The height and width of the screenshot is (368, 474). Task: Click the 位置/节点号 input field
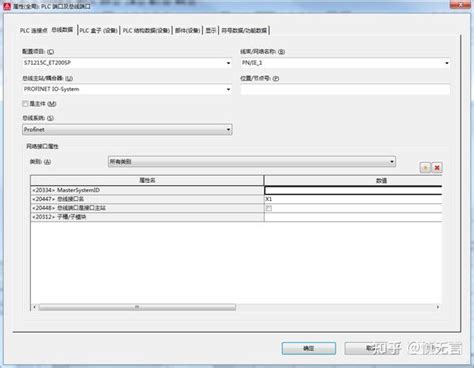[345, 89]
